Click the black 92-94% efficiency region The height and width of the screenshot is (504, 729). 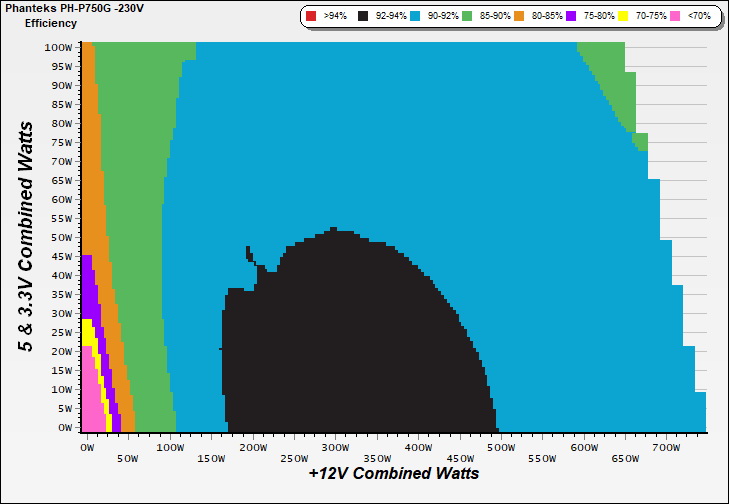pyautogui.click(x=350, y=340)
